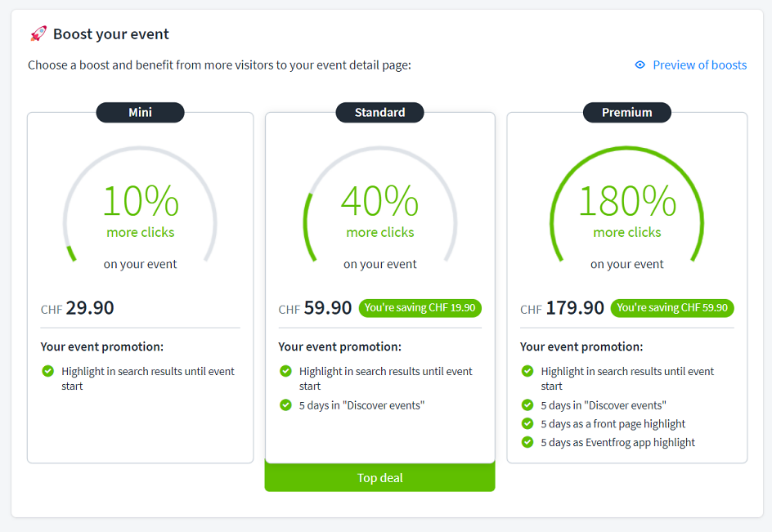Viewport: 772px width, 532px height.
Task: Click check icon for Standard "Discover events" feature
Action: 285,405
